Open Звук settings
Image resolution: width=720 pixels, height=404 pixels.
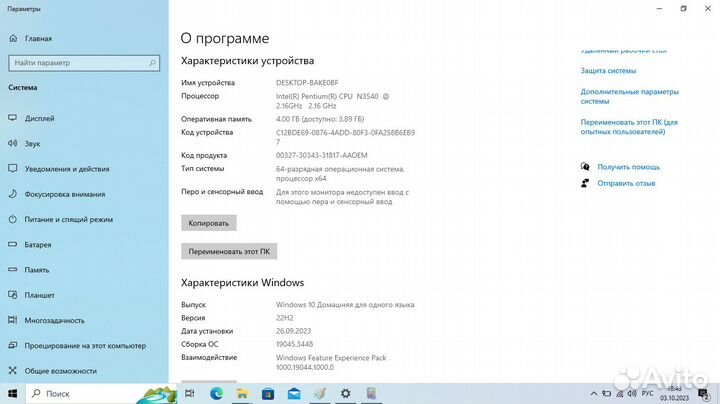[24, 144]
